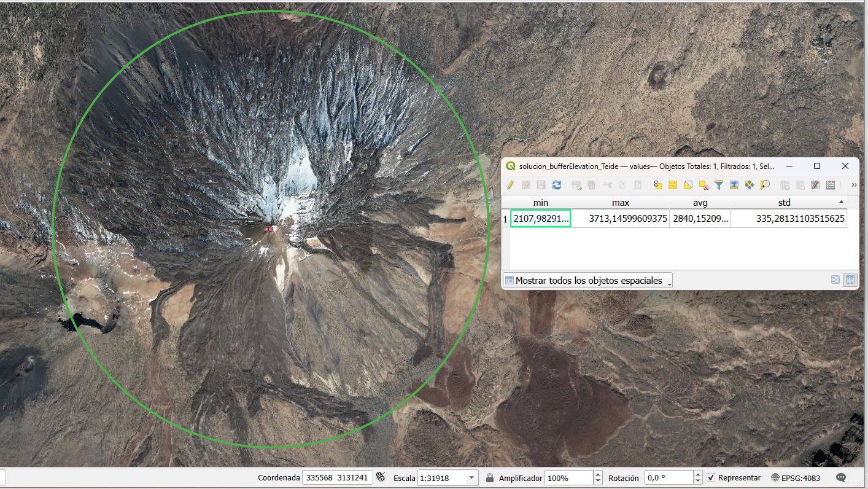Open conditional formatting with the abacus icon

coord(831,185)
